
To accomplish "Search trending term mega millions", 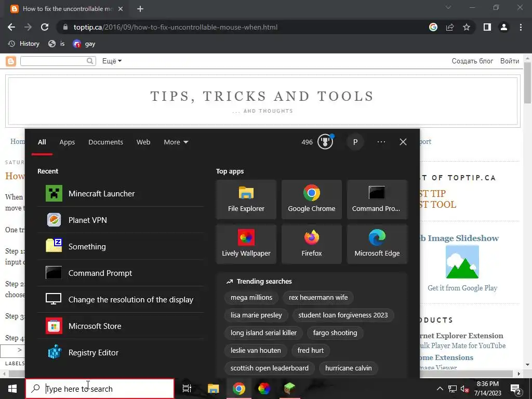I will click(x=251, y=298).
